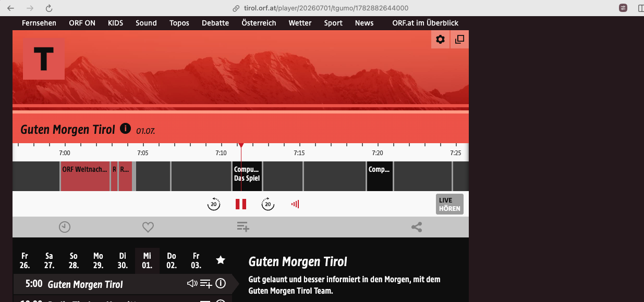This screenshot has height=302, width=644.
Task: Open the Sport navigation link
Action: 333,23
